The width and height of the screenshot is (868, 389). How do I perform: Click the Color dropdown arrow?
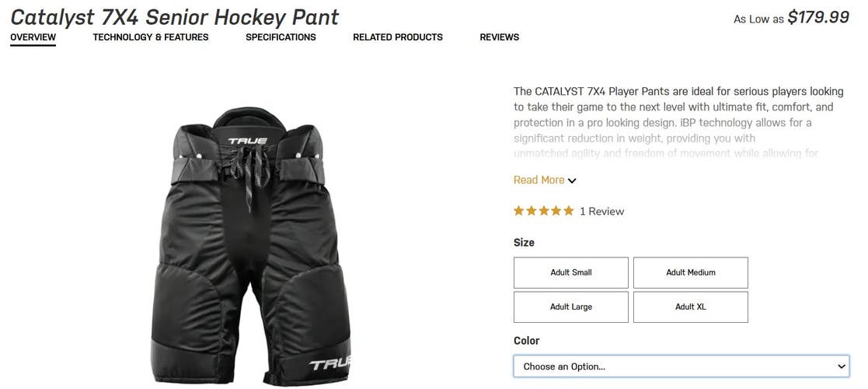point(842,366)
